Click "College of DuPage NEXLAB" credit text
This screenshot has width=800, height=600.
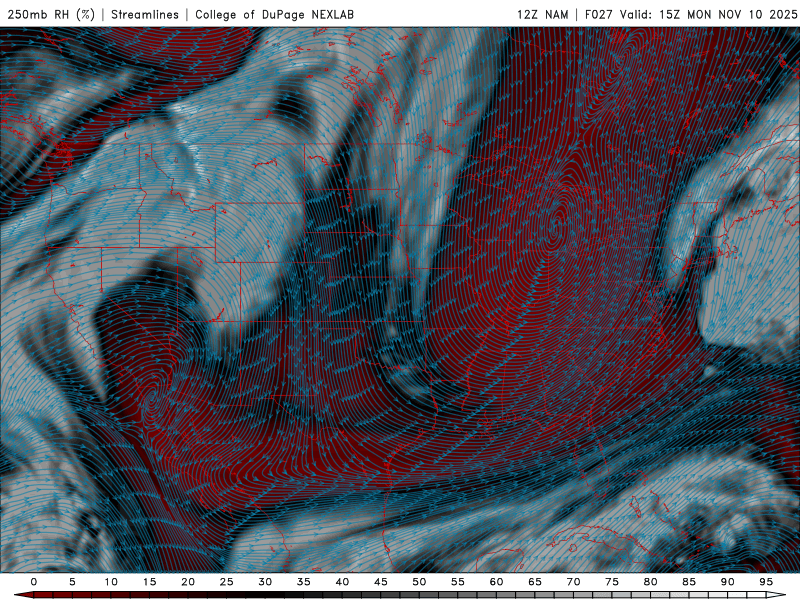(x=274, y=14)
